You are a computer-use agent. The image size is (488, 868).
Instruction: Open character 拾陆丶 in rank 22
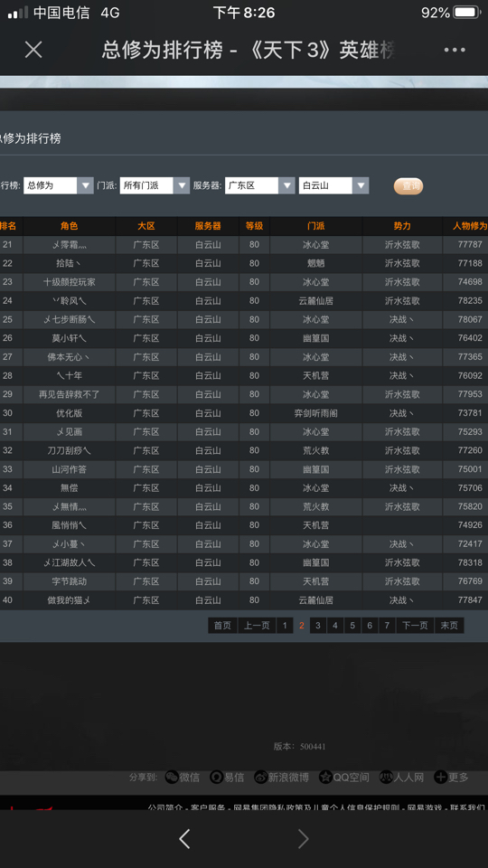click(x=70, y=263)
